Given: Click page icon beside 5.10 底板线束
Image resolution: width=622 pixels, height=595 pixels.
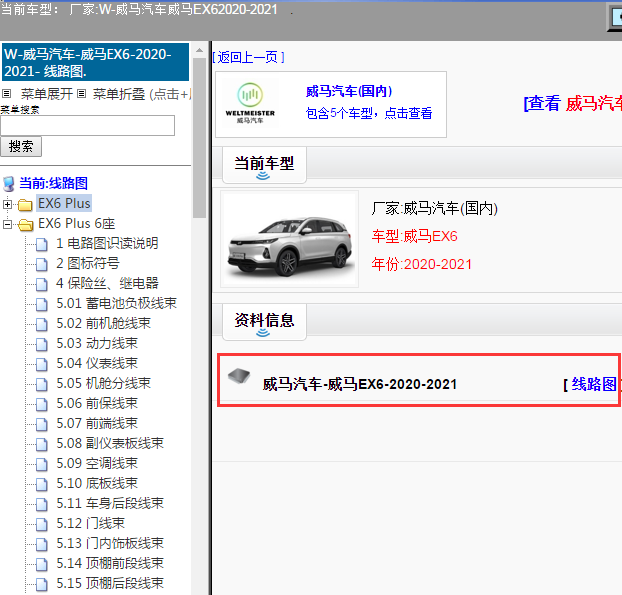Looking at the screenshot, I should point(42,484).
